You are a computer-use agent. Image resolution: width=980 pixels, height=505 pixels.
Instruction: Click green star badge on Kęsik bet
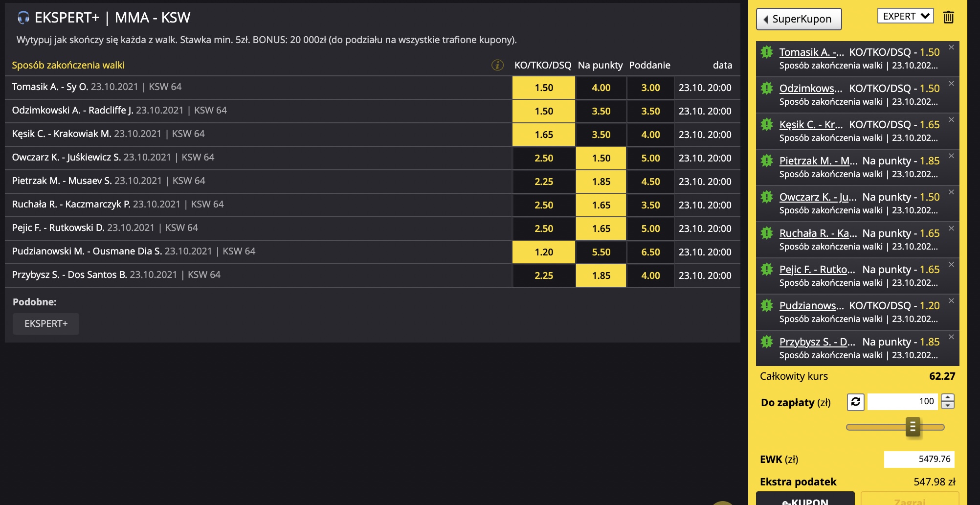(767, 124)
